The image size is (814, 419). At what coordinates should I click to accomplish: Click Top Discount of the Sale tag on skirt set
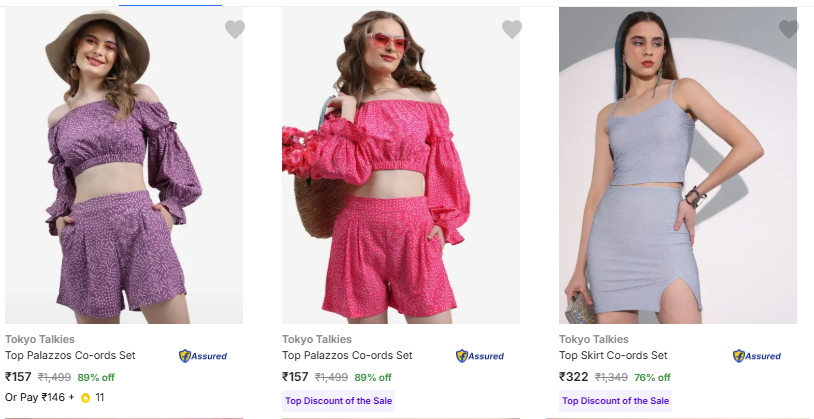615,401
